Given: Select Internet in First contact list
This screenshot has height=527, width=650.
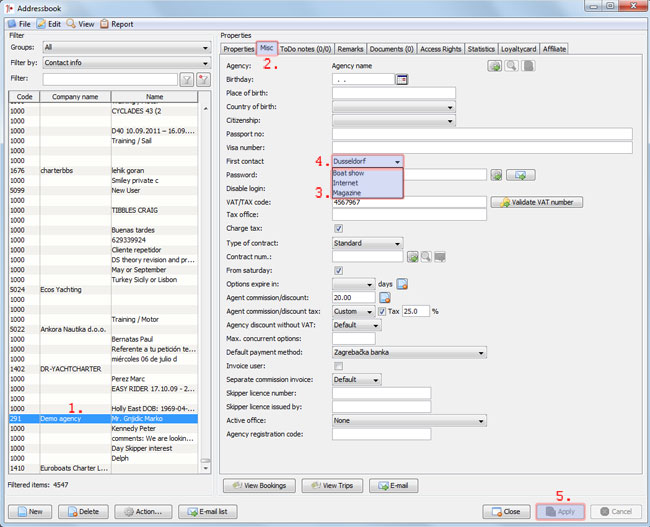Looking at the screenshot, I should 367,183.
